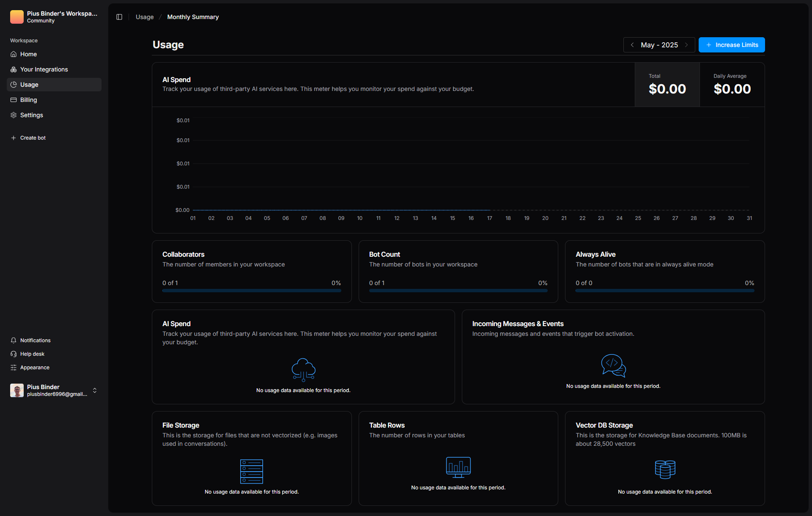Click the workspace logo avatar
Viewport: 812px width, 516px height.
(x=17, y=17)
